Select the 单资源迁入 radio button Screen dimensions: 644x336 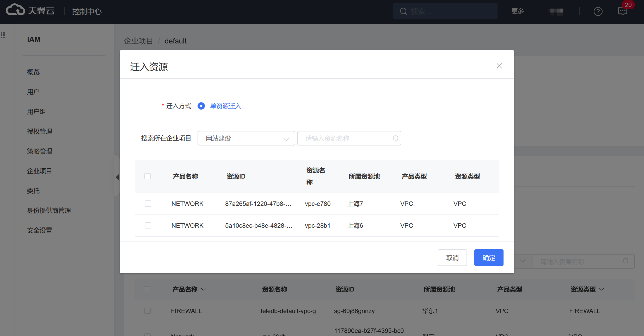[201, 106]
